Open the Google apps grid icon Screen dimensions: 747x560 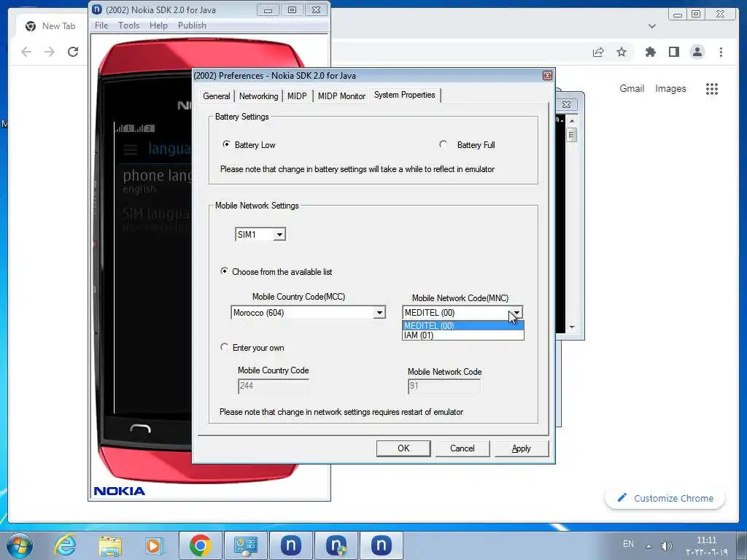pyautogui.click(x=712, y=88)
